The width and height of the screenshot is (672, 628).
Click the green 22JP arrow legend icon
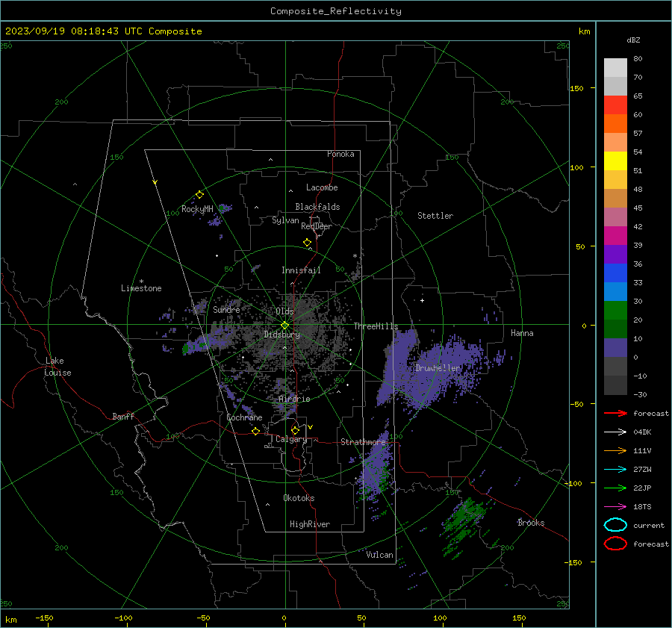[615, 488]
